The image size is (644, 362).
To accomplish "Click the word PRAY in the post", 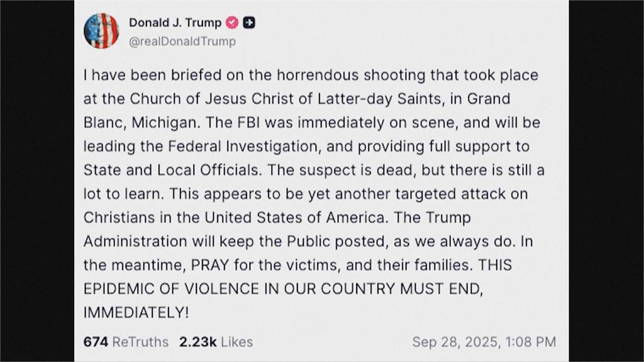I will 210,265.
